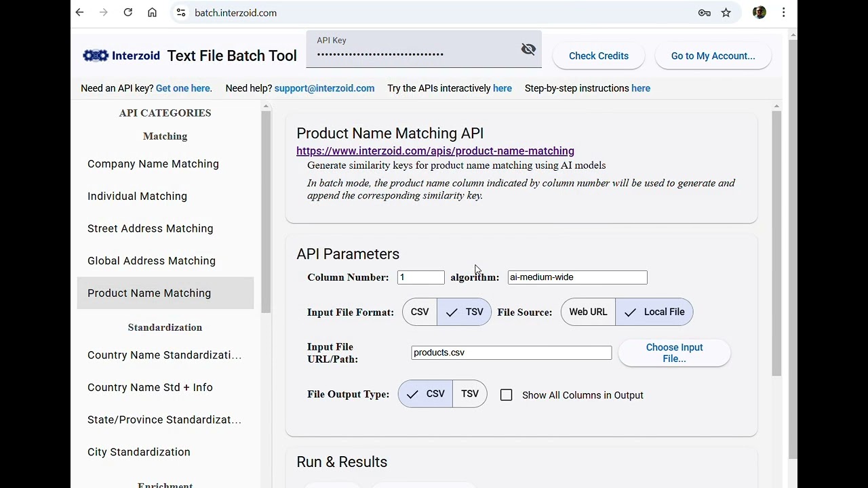Viewport: 868px width, 488px height.
Task: Select TSV input file format
Action: tap(465, 312)
